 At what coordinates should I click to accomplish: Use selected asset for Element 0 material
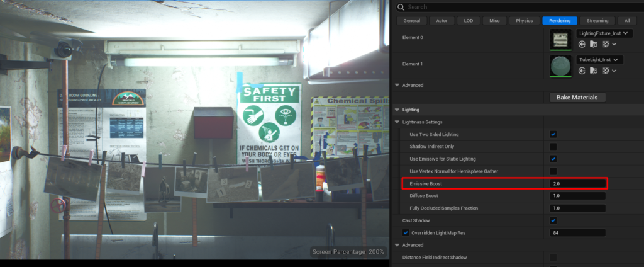[x=582, y=44]
